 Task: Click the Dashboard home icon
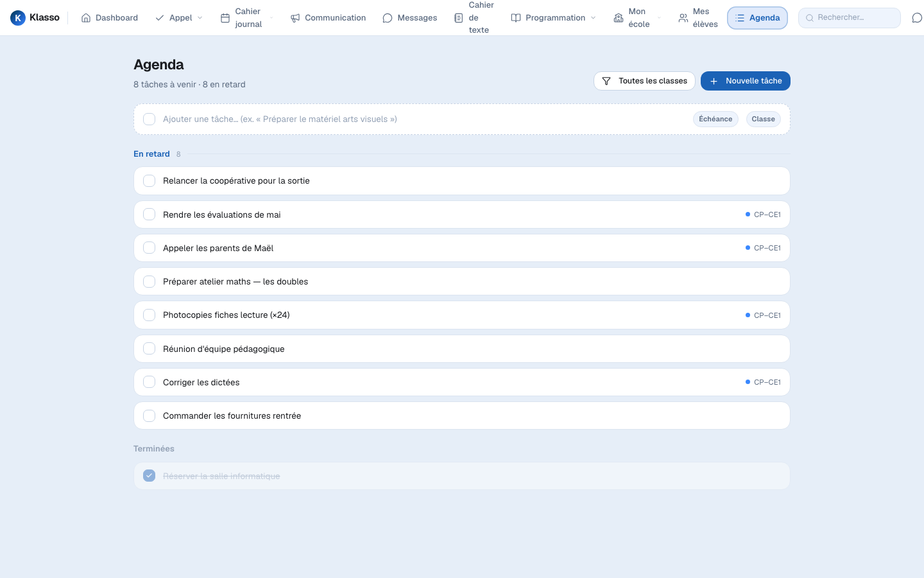(x=86, y=18)
